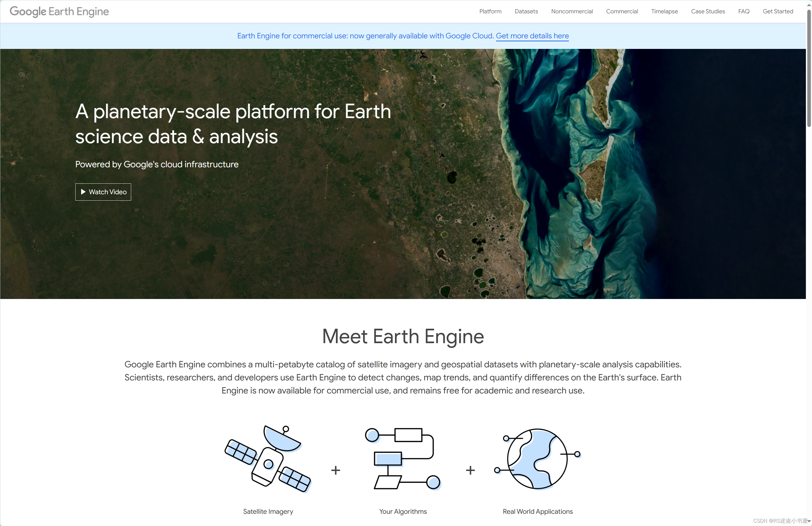Click the Google Earth Engine logo
Image resolution: width=812 pixels, height=526 pixels.
pyautogui.click(x=59, y=12)
